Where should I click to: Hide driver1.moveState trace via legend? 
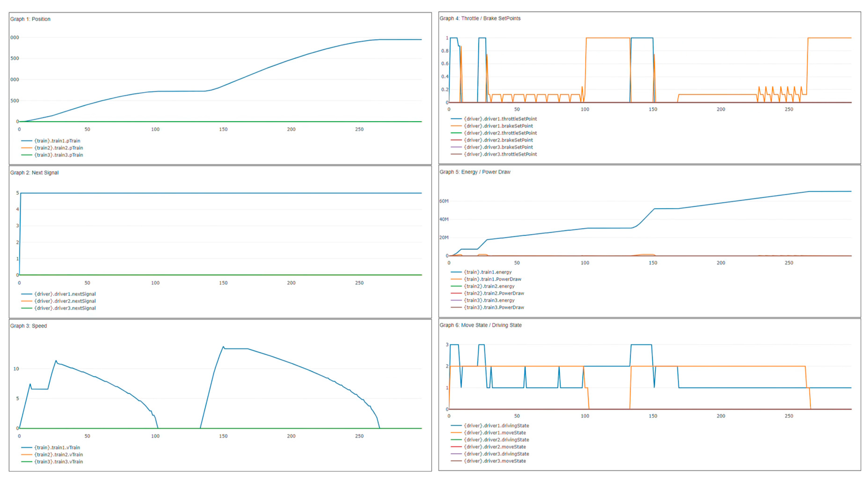click(x=489, y=432)
